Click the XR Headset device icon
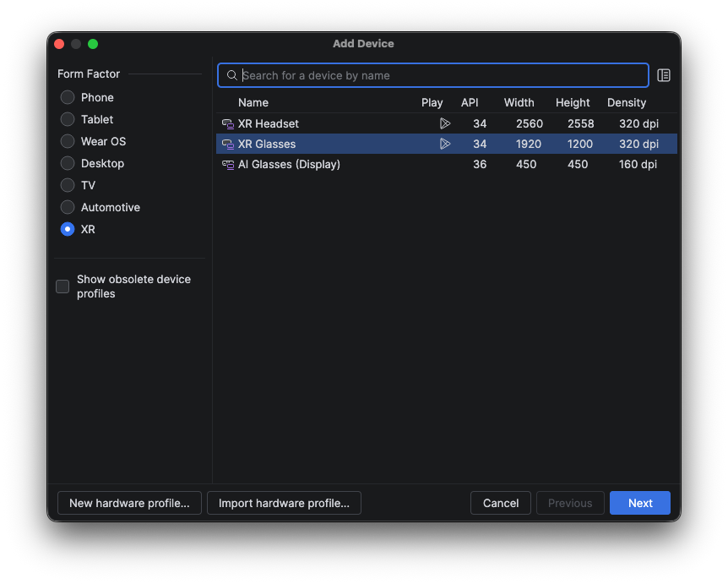The height and width of the screenshot is (584, 728). click(x=227, y=123)
